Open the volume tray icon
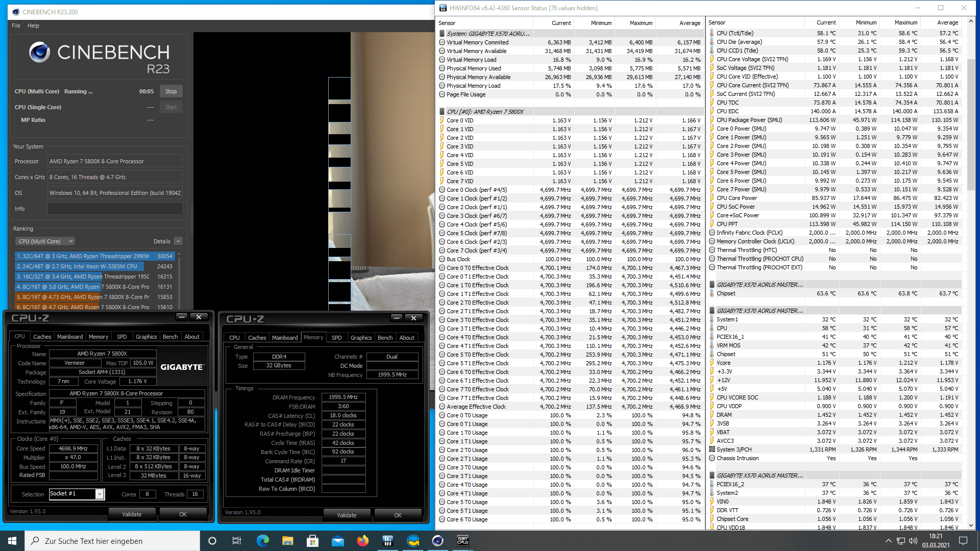980x551 pixels. coord(913,541)
